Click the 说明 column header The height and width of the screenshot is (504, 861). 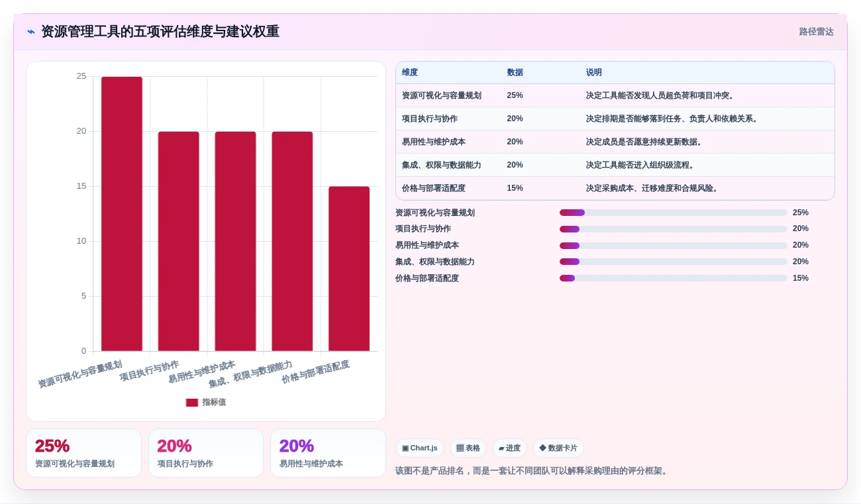click(594, 73)
